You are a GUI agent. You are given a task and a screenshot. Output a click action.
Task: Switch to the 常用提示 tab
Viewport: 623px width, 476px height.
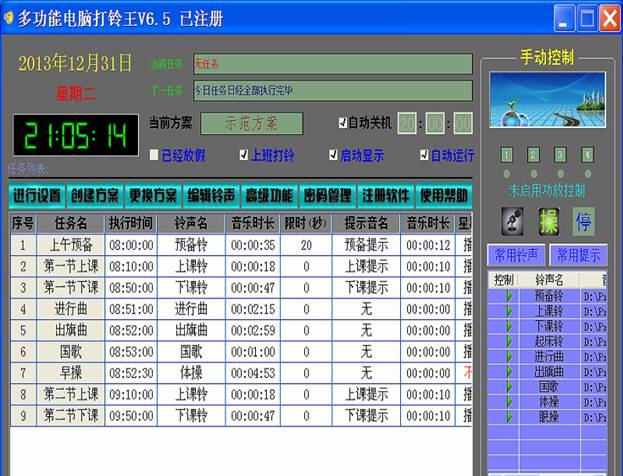tap(578, 255)
